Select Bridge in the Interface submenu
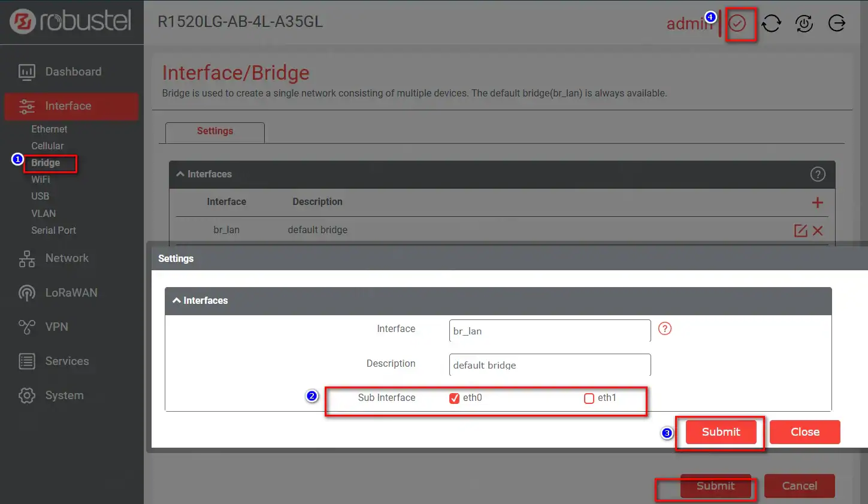This screenshot has height=504, width=868. tap(46, 163)
